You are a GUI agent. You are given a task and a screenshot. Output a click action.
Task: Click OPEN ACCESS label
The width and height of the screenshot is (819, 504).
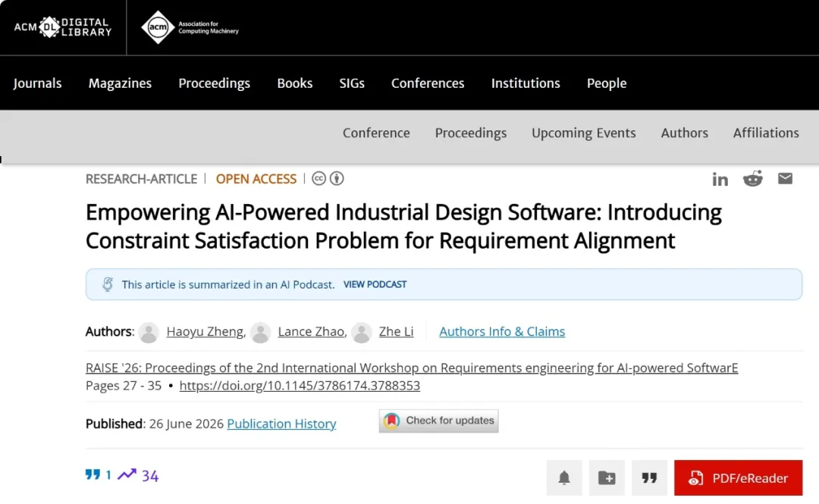tap(256, 179)
